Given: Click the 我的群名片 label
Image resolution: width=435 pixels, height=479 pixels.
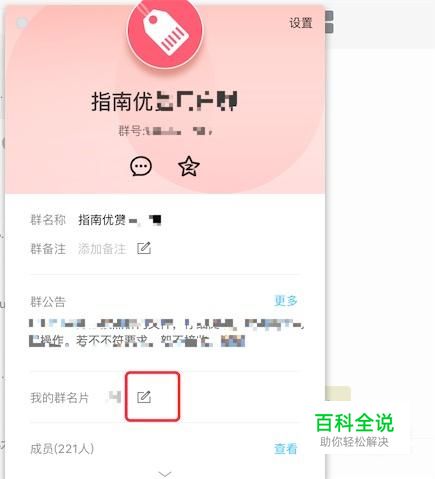Looking at the screenshot, I should click(59, 398).
